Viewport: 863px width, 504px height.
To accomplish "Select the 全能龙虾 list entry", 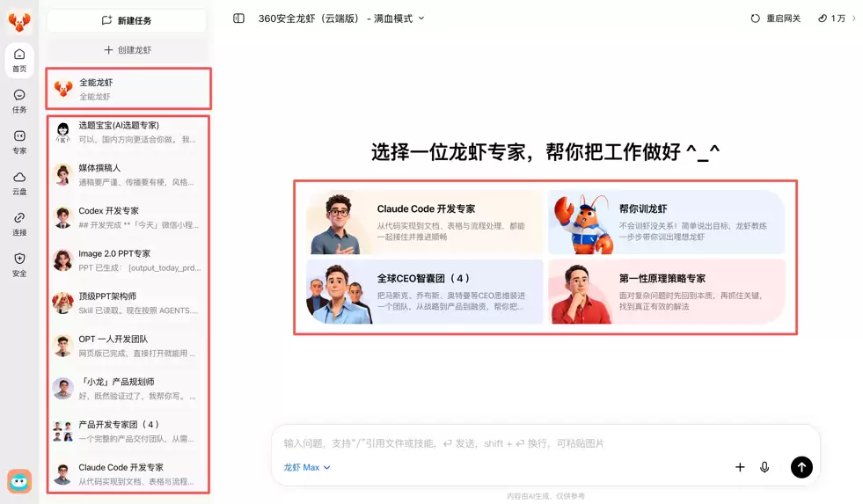I will pyautogui.click(x=128, y=89).
